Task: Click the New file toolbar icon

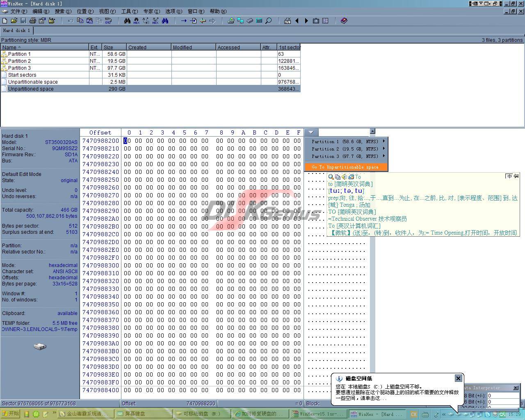Action: tap(5, 21)
